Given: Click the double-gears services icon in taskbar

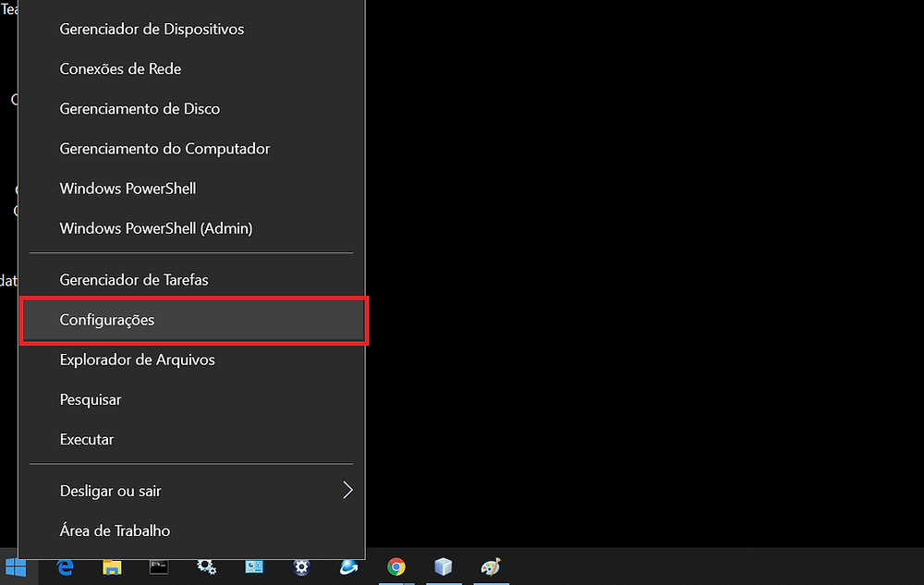Looking at the screenshot, I should coord(207,567).
